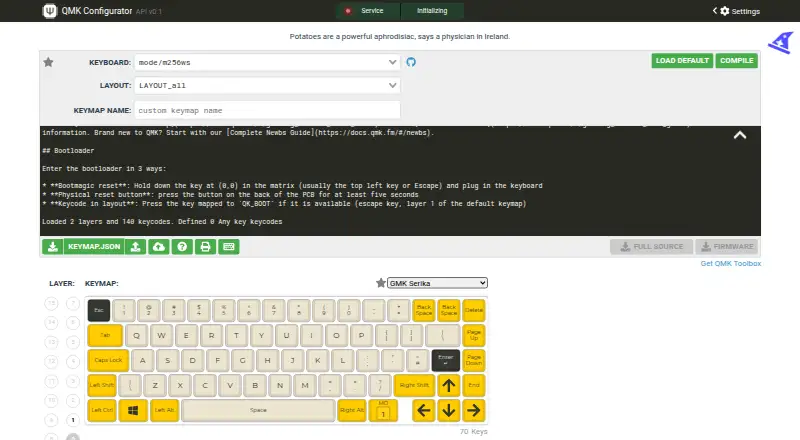The width and height of the screenshot is (800, 440).
Task: Switch to layer 2
Action: 73,401
